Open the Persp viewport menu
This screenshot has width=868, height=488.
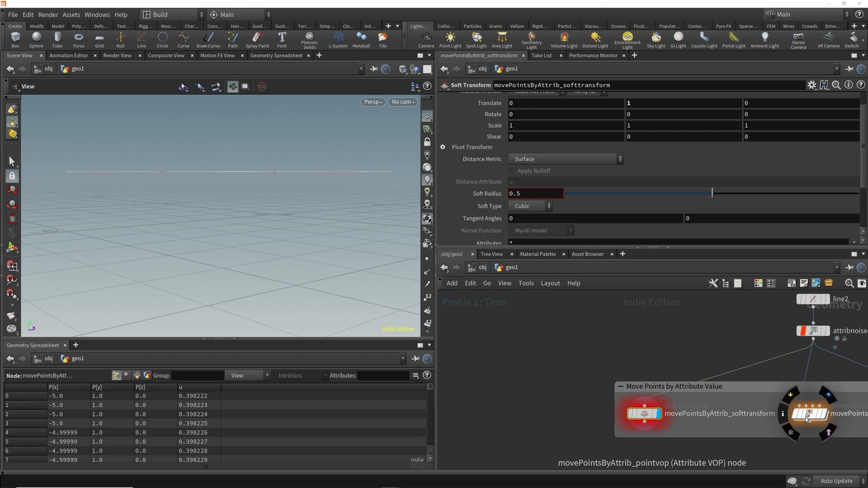[x=373, y=102]
